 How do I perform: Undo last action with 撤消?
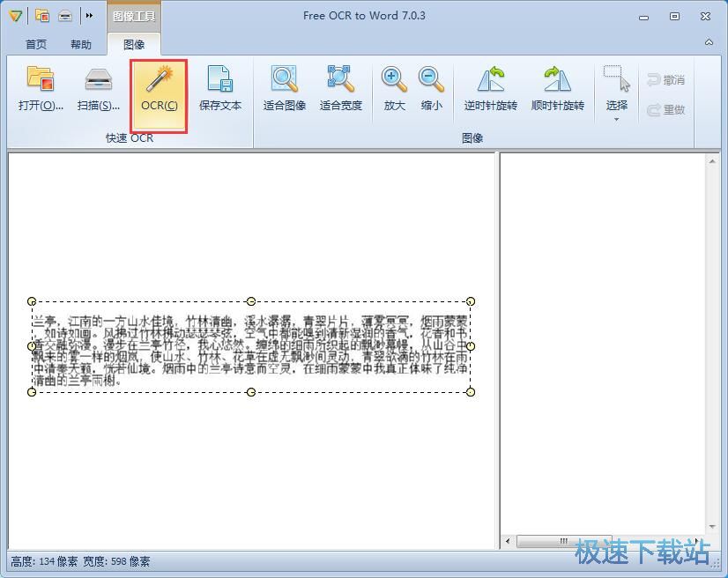click(x=665, y=80)
